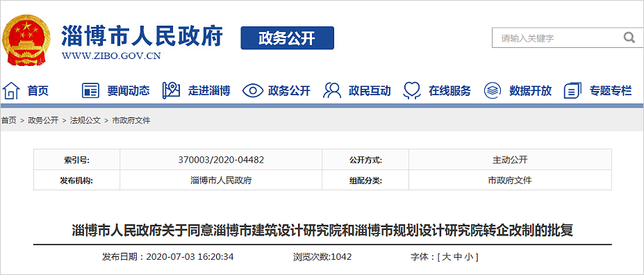The width and height of the screenshot is (644, 275).
Task: Open the 政民互动 menu item
Action: [370, 91]
